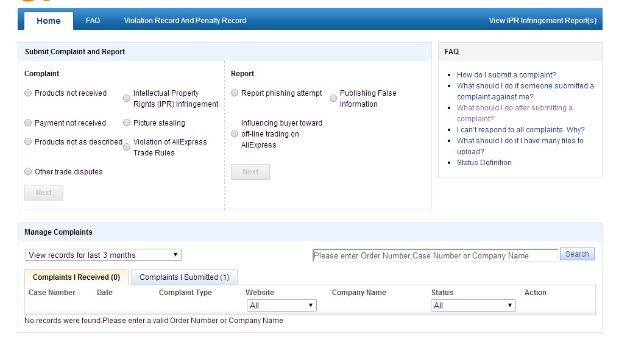This screenshot has width=644, height=342.
Task: Focus the Order Number search field
Action: 436,255
